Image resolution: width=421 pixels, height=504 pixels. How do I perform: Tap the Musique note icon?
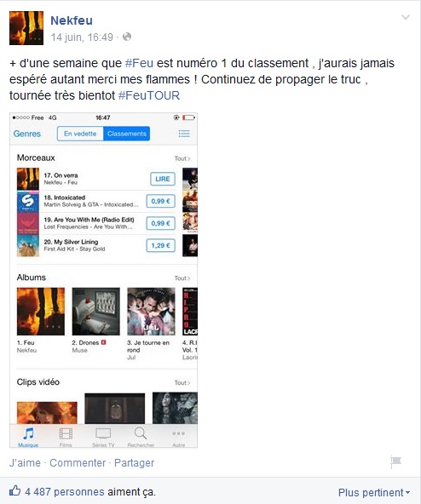coord(28,433)
